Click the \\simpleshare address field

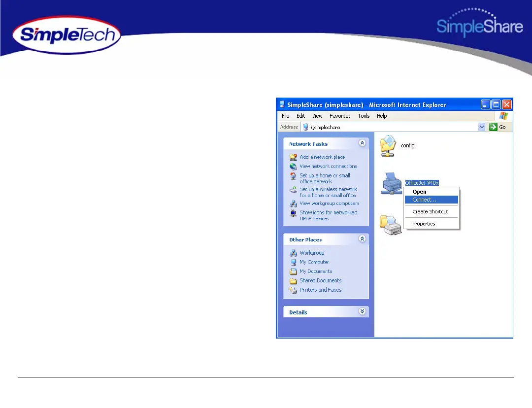393,127
